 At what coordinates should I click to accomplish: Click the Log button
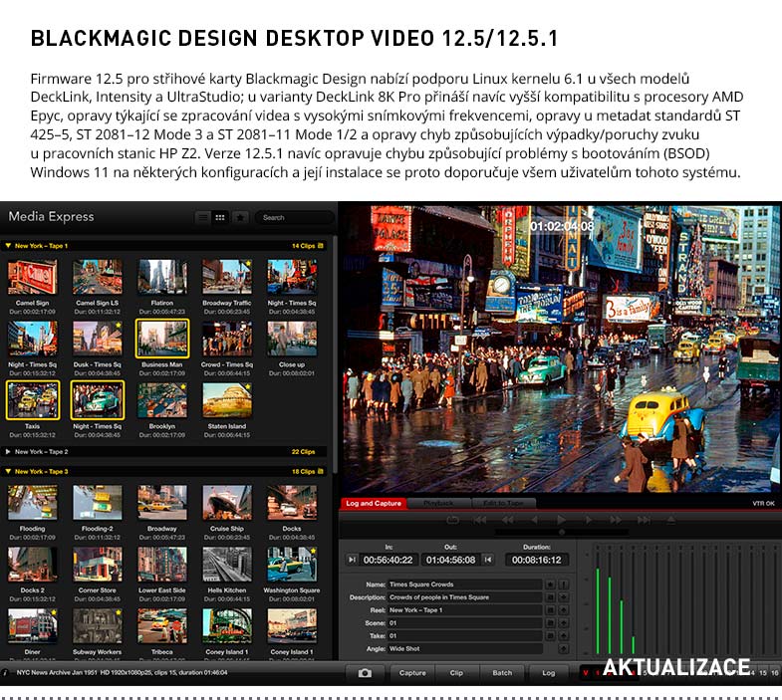549,673
